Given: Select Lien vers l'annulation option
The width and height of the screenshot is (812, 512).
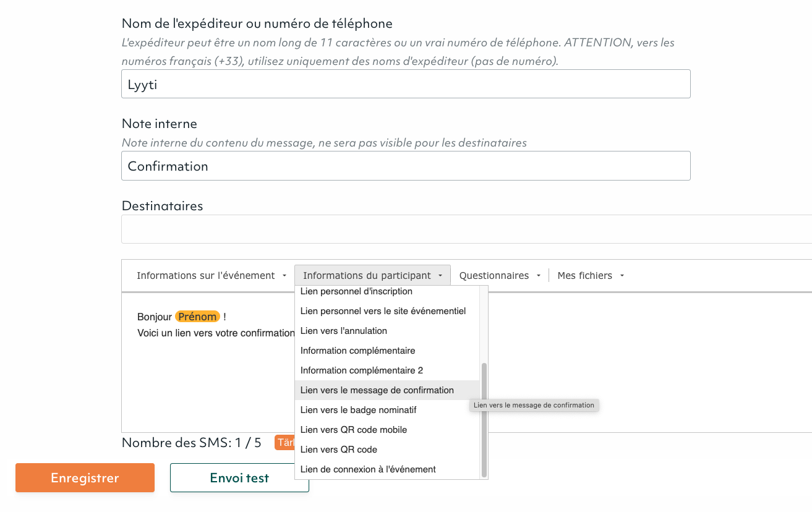Looking at the screenshot, I should tap(344, 331).
